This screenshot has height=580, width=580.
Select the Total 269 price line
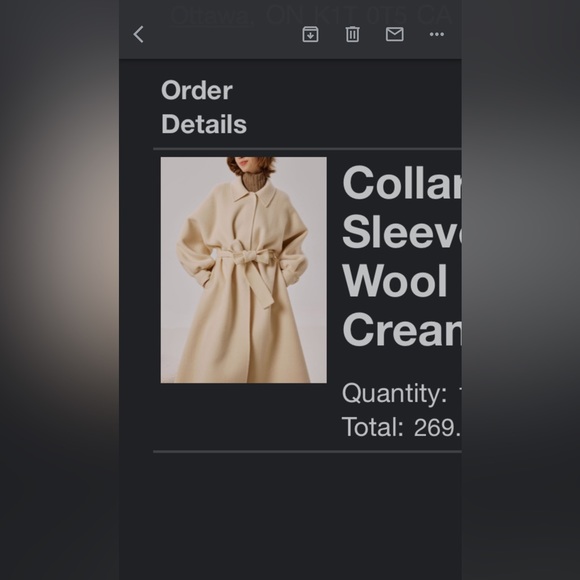tap(402, 427)
